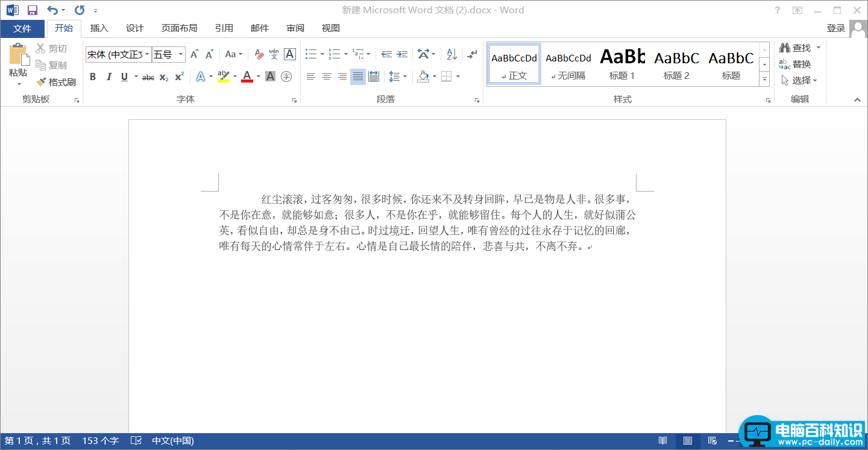
Task: Expand the styles gallery more arrow
Action: [764, 79]
